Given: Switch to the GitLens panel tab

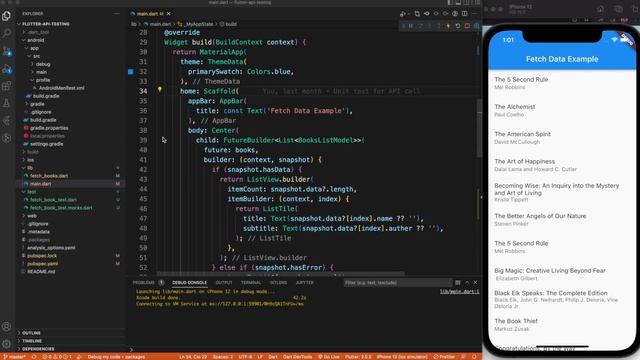Looking at the screenshot, I should click(x=278, y=282).
